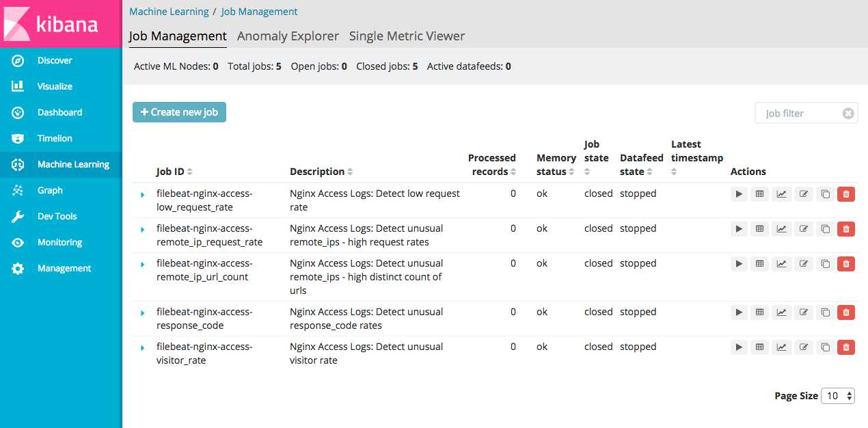Click 'Detect low request rate' description text
Screen dimensions: 868x428
point(375,200)
